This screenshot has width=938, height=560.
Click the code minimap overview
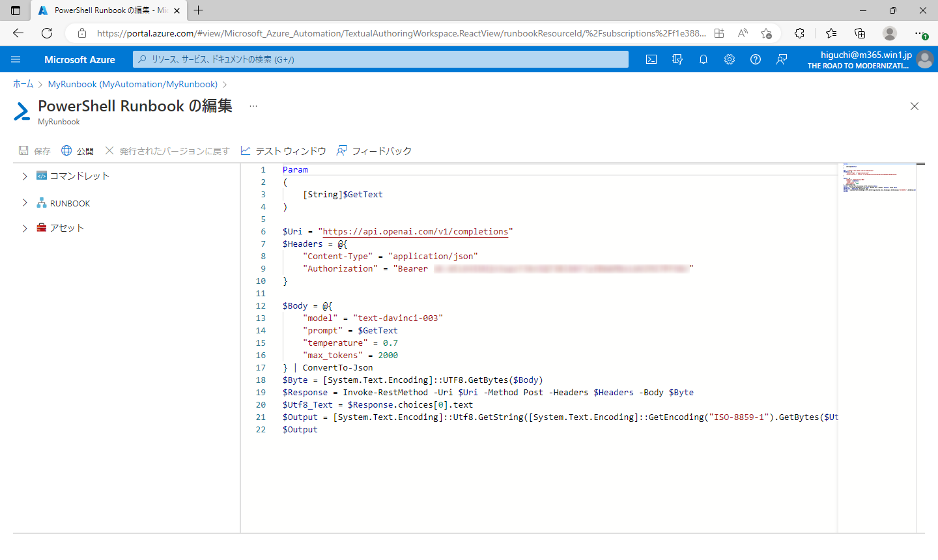(x=879, y=179)
